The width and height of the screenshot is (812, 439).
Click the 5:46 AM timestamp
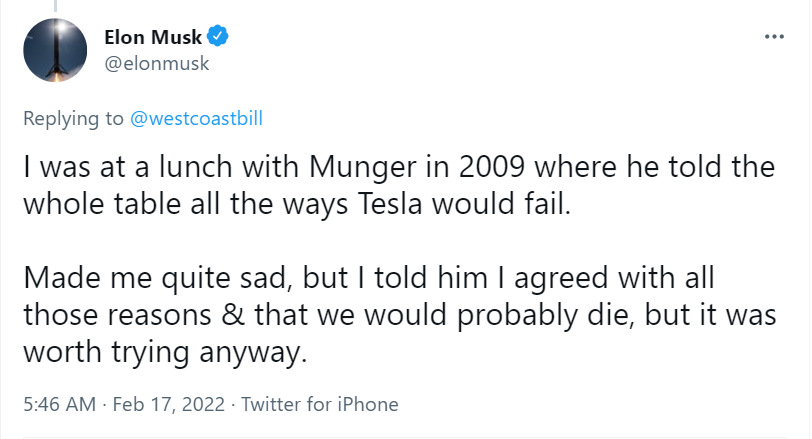click(x=59, y=405)
